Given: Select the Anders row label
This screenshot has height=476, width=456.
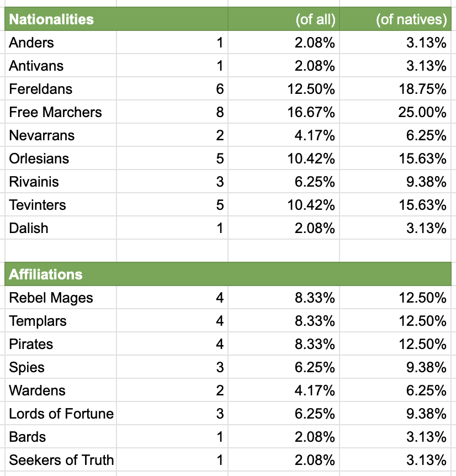Looking at the screenshot, I should pyautogui.click(x=61, y=42).
